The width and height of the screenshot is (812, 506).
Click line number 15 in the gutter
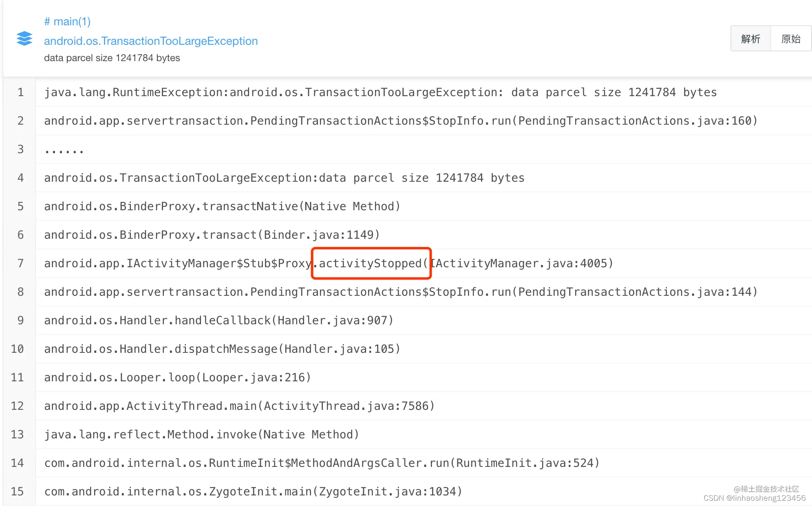[x=17, y=492]
